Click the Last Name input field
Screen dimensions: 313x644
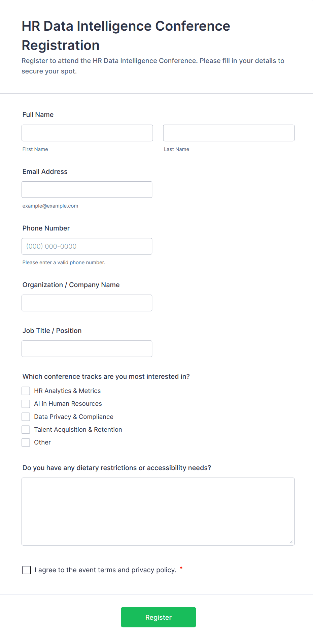point(229,133)
